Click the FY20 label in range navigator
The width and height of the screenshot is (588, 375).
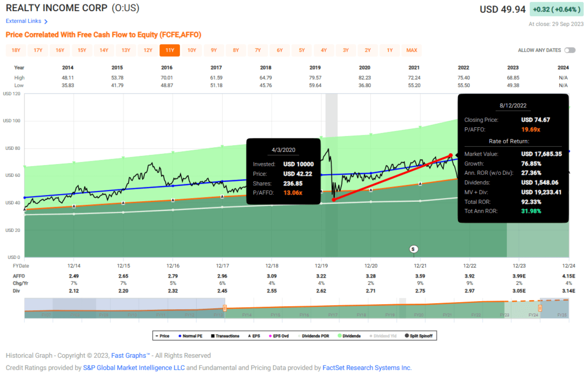[419, 315]
